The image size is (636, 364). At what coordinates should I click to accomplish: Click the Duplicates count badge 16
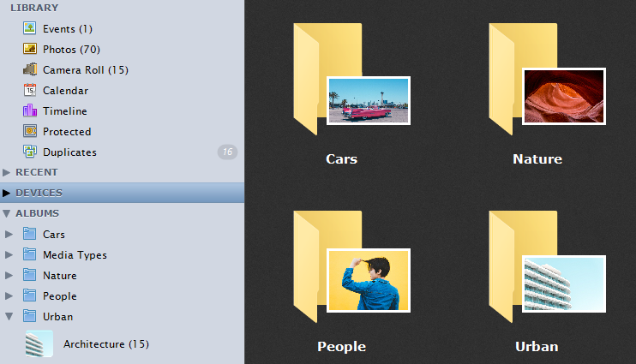click(x=227, y=152)
